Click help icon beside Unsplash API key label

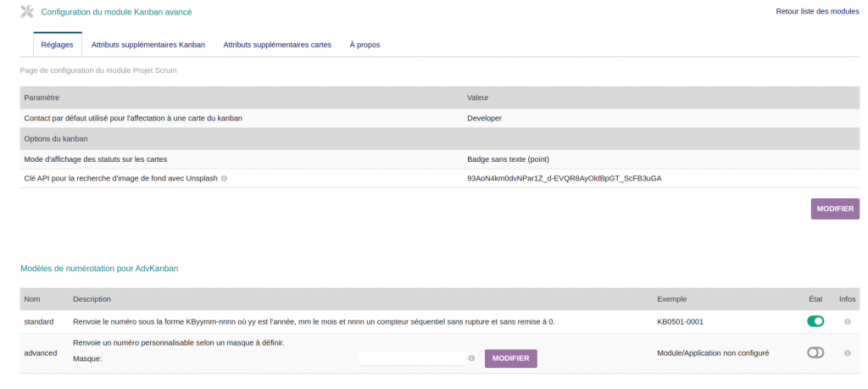click(x=224, y=179)
